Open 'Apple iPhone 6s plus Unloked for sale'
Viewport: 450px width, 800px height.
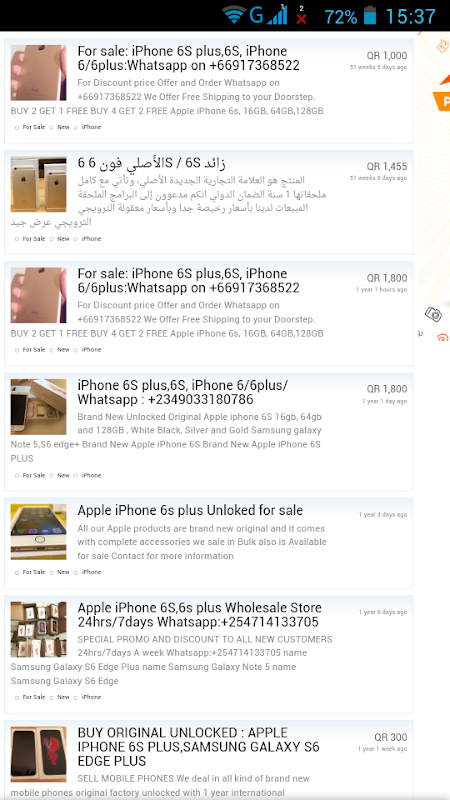point(190,510)
